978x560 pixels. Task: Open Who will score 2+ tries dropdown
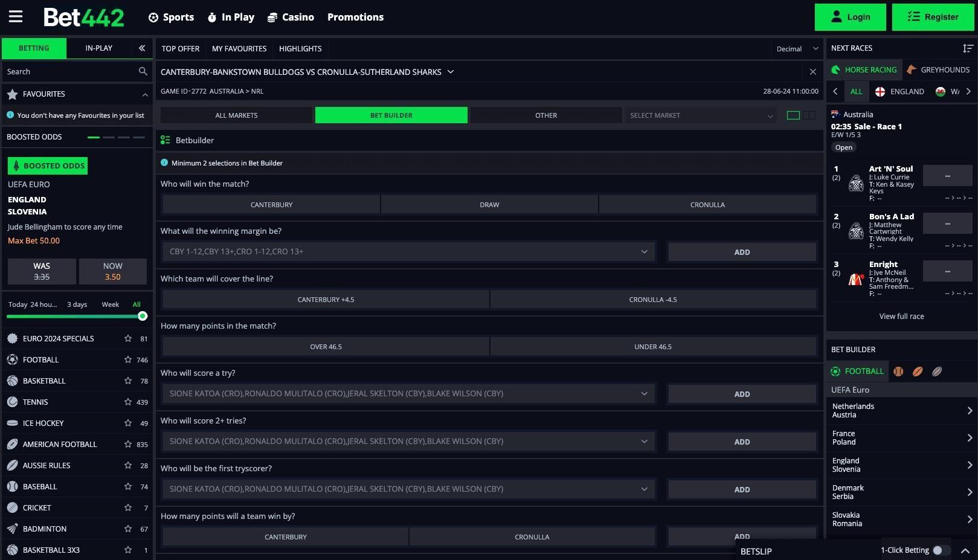tap(409, 442)
